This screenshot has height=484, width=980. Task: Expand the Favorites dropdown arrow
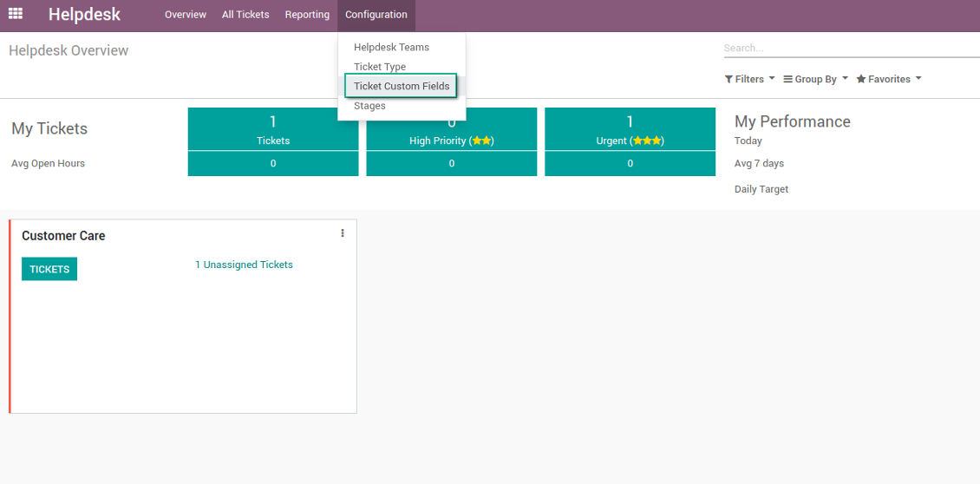(x=918, y=79)
